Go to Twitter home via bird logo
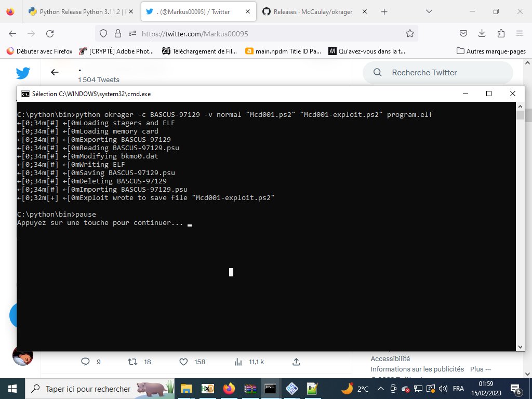The height and width of the screenshot is (399, 532). click(x=23, y=73)
